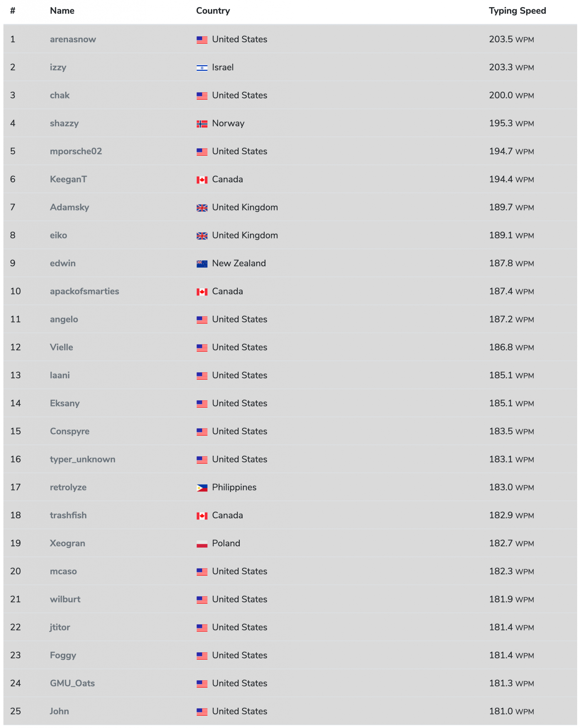
Task: Click the typer_unknown username link
Action: pos(82,459)
